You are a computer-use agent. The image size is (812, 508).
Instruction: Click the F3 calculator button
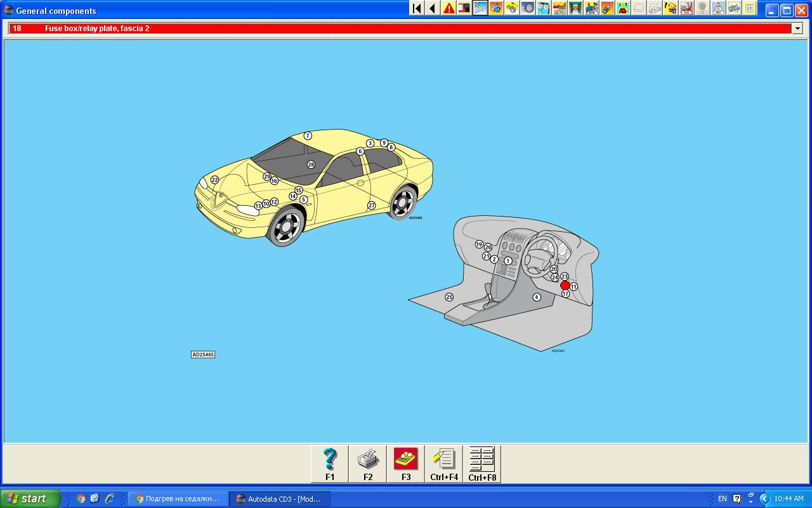(x=406, y=464)
